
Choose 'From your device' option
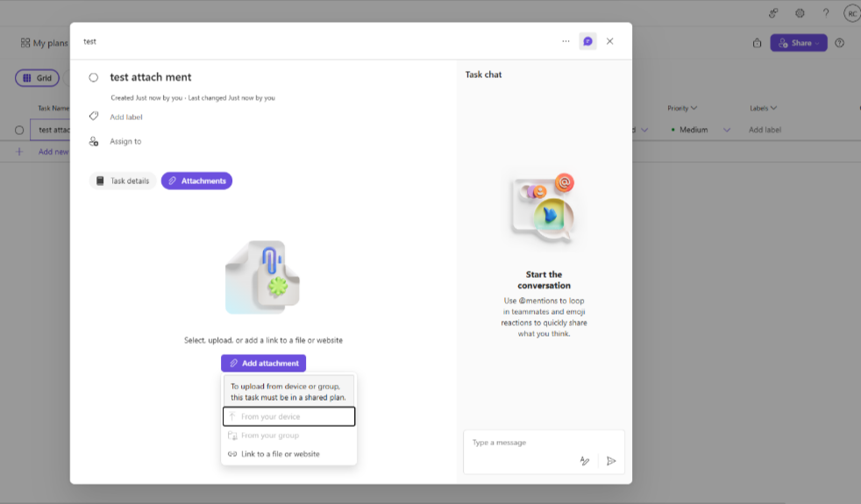coord(288,416)
